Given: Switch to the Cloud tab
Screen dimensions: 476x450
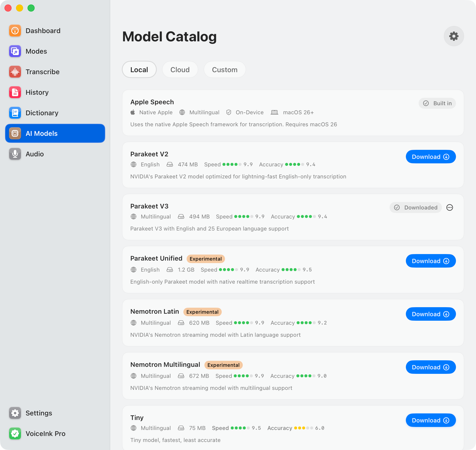Looking at the screenshot, I should click(x=180, y=70).
